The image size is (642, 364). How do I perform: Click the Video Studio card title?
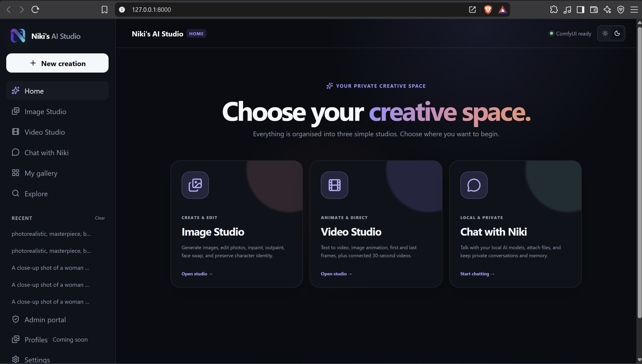coord(351,232)
